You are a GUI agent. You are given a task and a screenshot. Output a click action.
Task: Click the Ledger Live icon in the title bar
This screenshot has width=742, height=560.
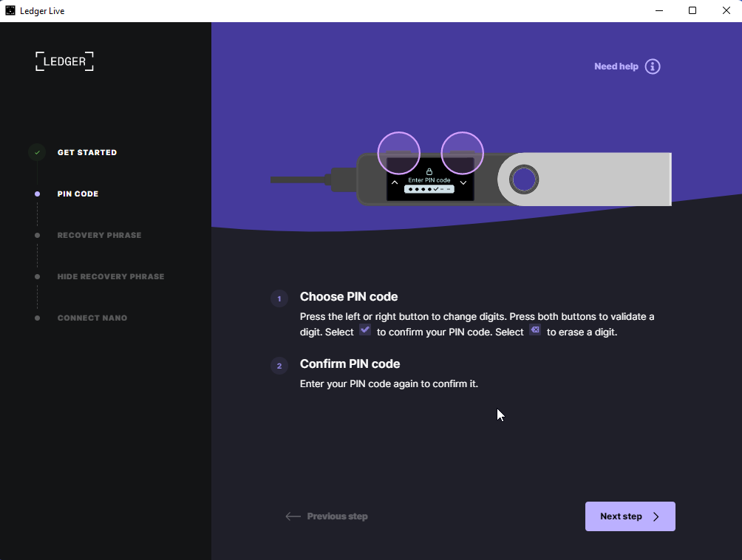(x=10, y=10)
